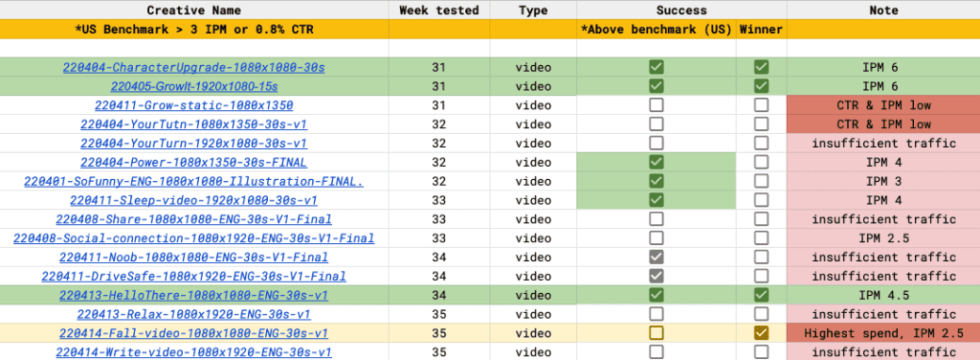980x360 pixels.
Task: Uncheck Winner checkbox for Fall-video row
Action: click(x=761, y=333)
